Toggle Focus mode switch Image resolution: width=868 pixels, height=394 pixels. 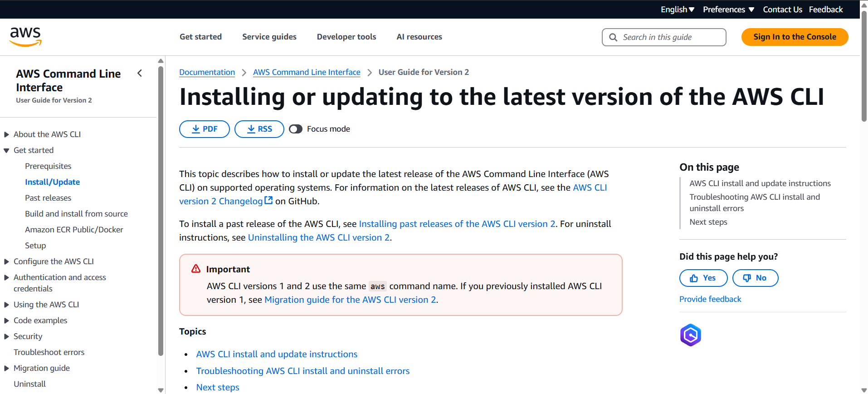296,129
